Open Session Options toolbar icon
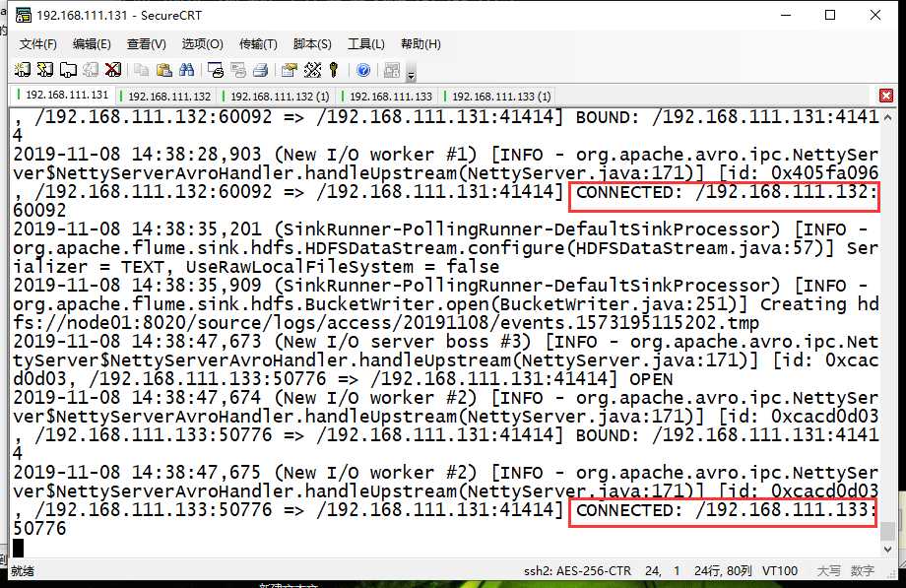The image size is (906, 588). click(x=289, y=70)
